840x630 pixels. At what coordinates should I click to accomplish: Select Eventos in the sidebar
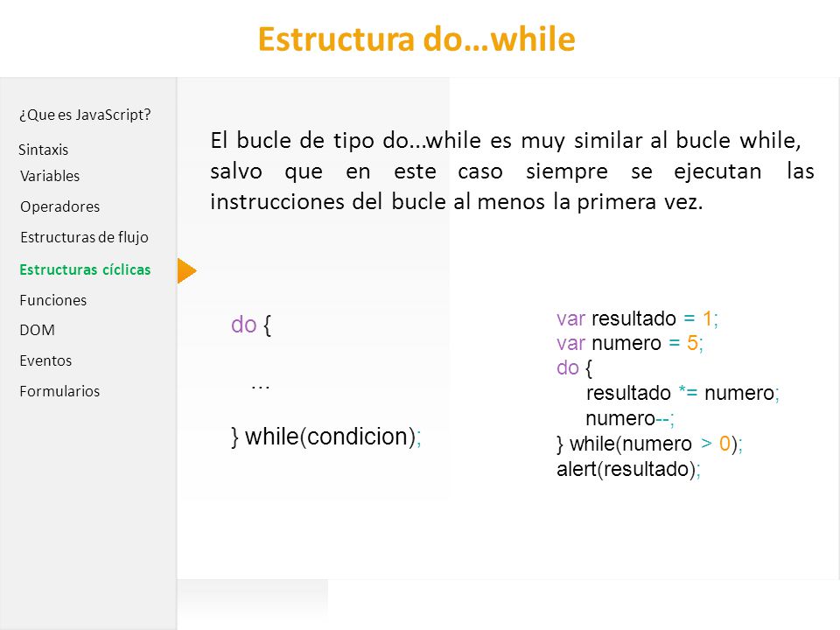point(45,360)
